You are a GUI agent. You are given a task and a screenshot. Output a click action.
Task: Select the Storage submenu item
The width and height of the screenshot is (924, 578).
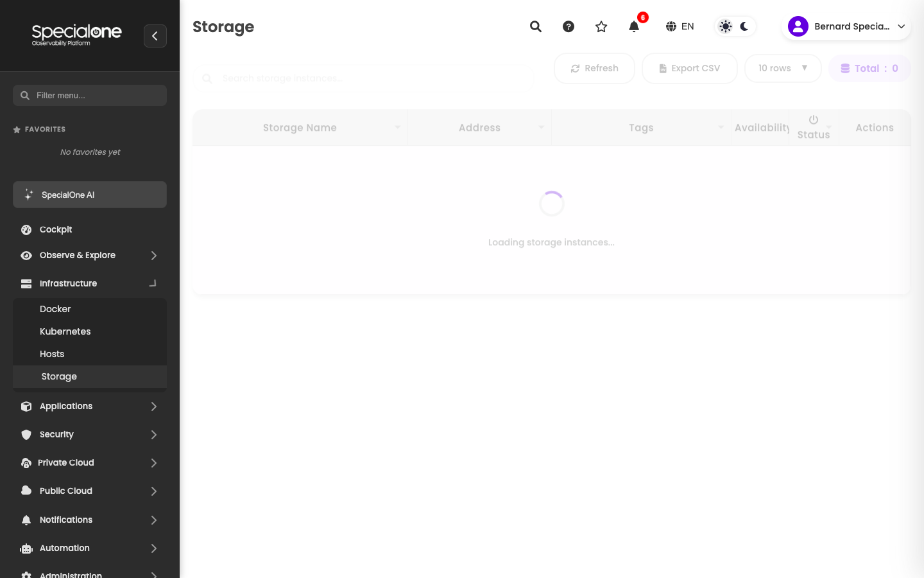90,376
